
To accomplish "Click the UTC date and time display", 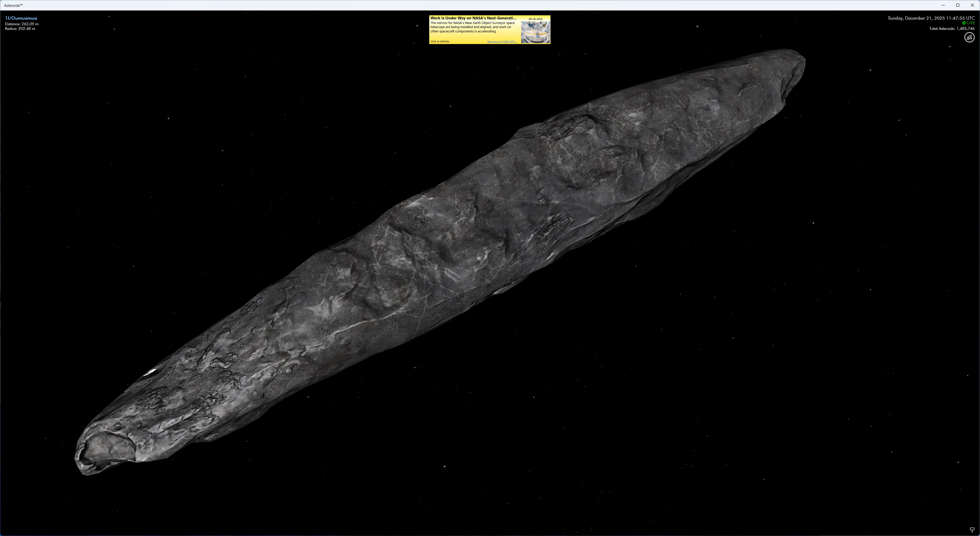I will click(932, 18).
